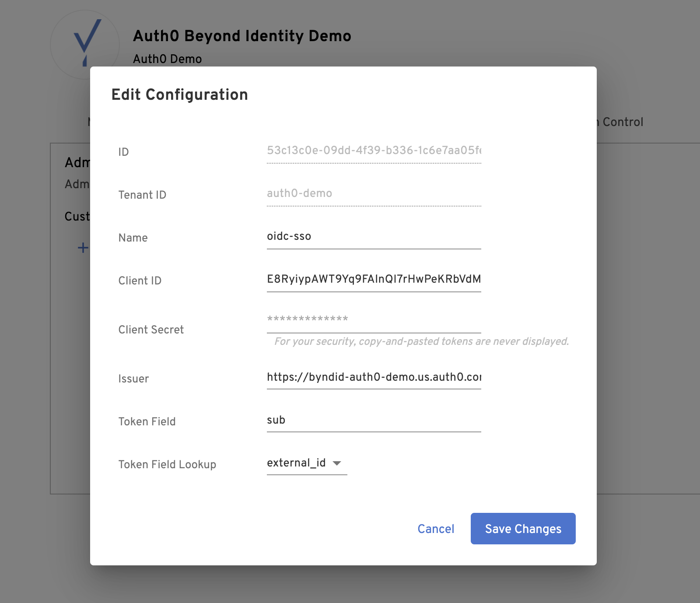Click the Auth0 Beyond Identity Demo title
This screenshot has width=700, height=603.
tap(242, 36)
